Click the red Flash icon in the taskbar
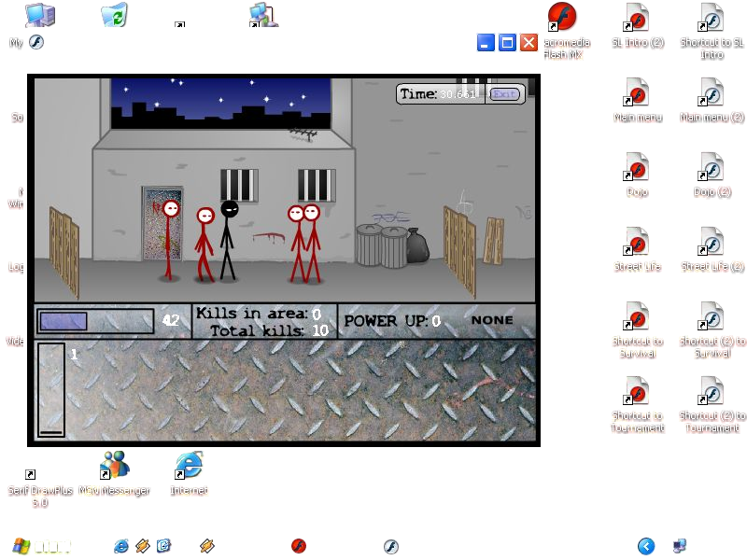 click(299, 546)
